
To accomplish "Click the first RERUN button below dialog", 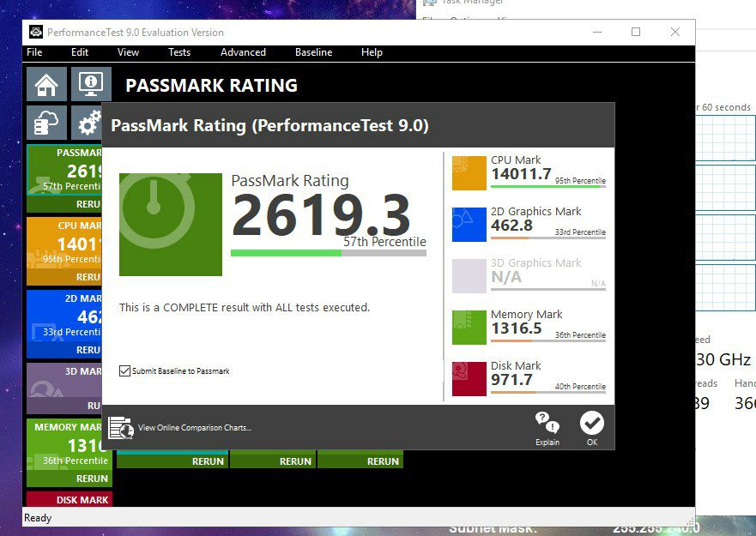I will (x=172, y=461).
